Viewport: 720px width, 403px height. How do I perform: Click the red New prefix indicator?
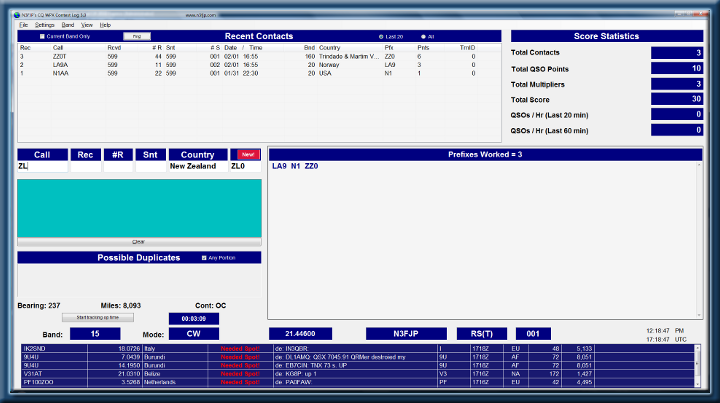pos(246,155)
